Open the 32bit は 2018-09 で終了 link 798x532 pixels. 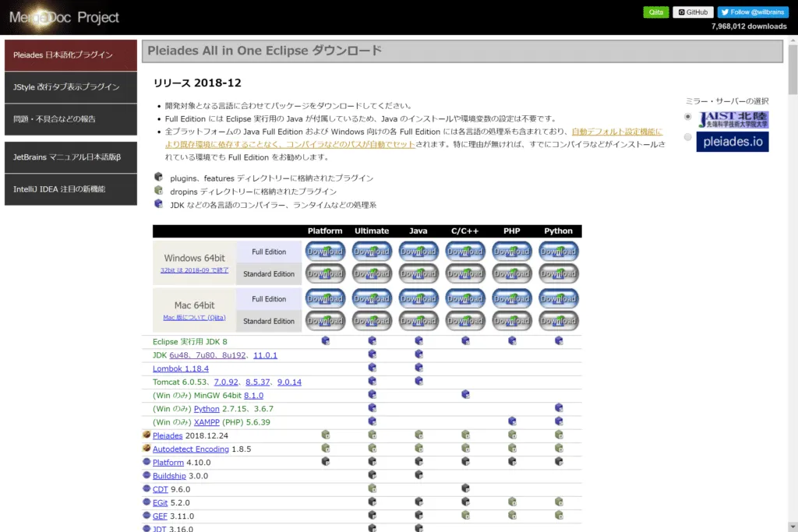194,270
